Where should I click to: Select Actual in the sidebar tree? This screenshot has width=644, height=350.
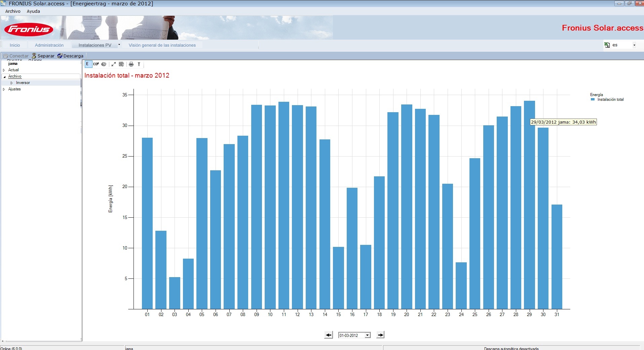pyautogui.click(x=13, y=70)
